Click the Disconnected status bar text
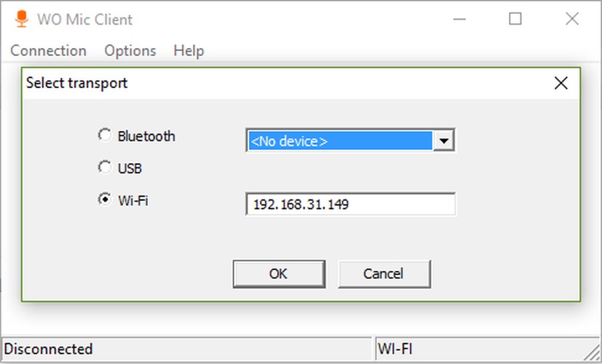The width and height of the screenshot is (602, 364). 48,349
